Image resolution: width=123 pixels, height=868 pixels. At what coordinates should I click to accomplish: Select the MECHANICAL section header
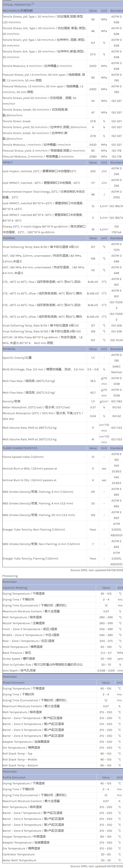click(x=18, y=11)
